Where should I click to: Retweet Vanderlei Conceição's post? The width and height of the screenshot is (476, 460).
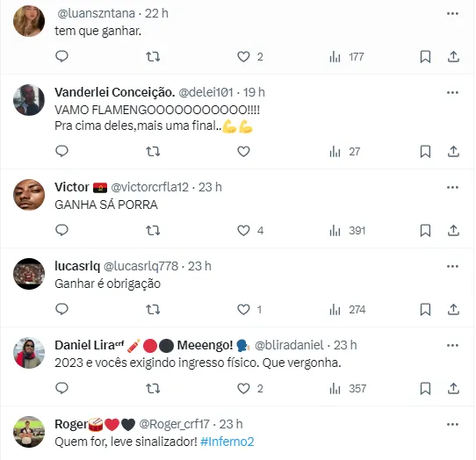pyautogui.click(x=153, y=151)
